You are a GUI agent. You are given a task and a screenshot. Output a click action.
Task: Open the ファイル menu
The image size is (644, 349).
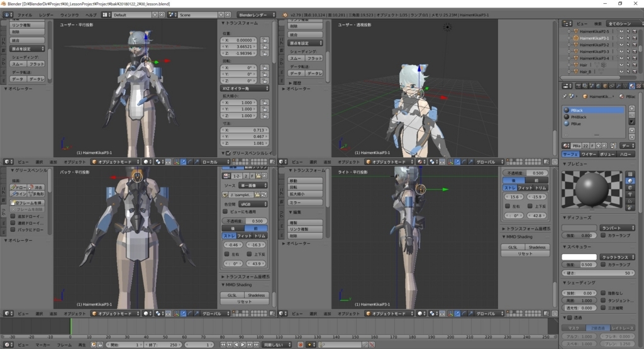pos(25,15)
